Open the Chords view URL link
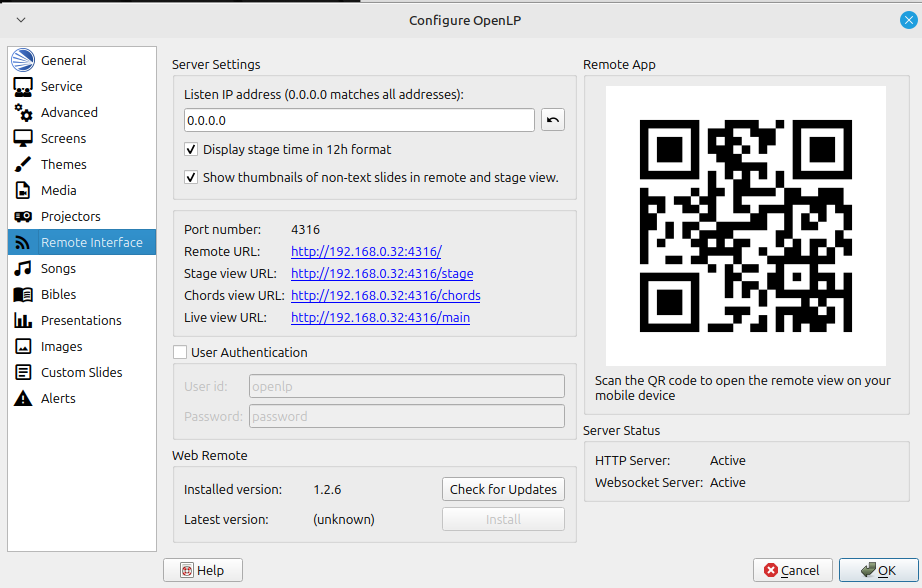 point(385,295)
